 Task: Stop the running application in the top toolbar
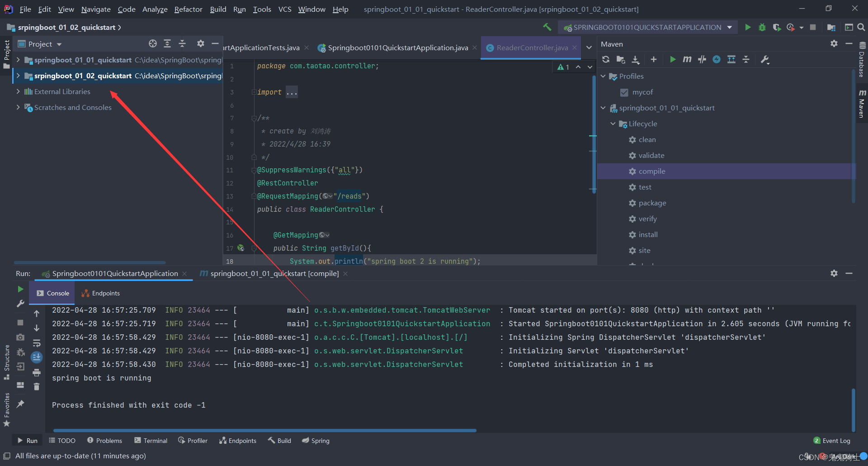tap(813, 27)
